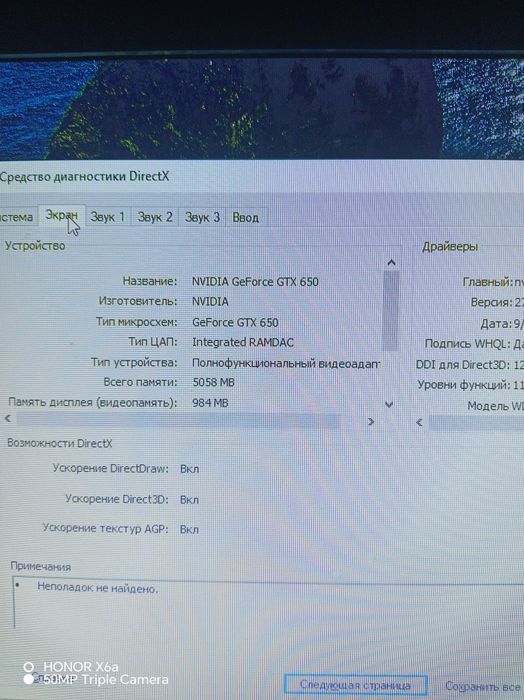Click right arrow of device horizontal scrollbar
The image size is (524, 700).
370,422
